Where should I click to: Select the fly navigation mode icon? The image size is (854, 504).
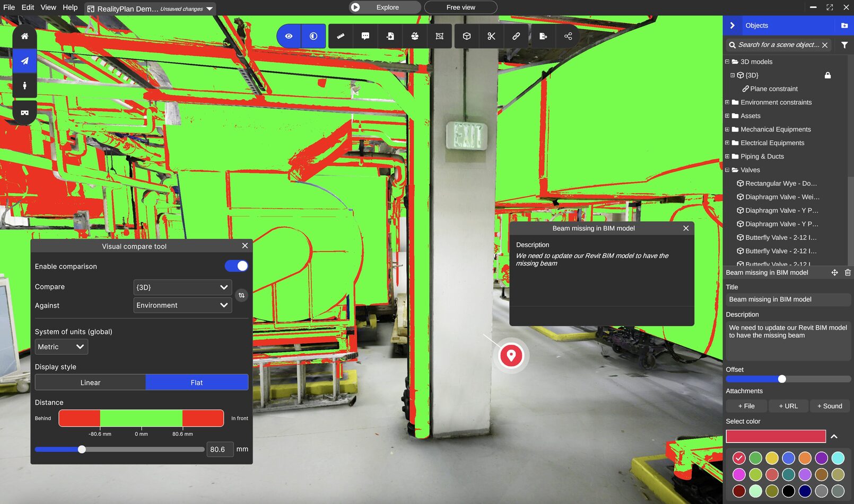point(24,61)
